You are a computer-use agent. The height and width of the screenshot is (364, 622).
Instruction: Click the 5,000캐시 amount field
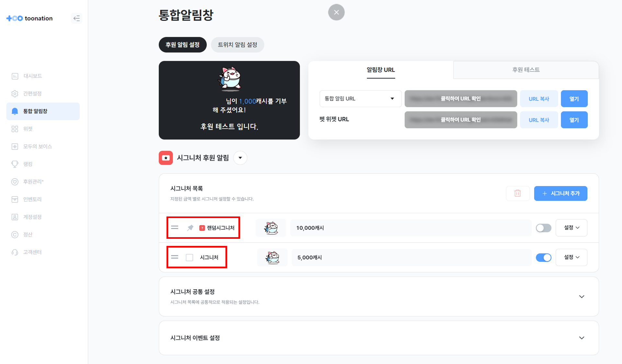411,258
